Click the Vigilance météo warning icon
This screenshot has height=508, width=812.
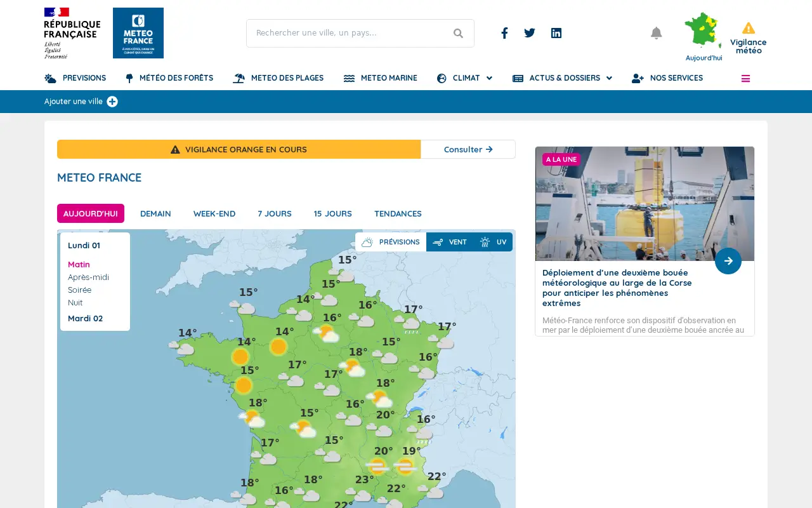tap(749, 28)
